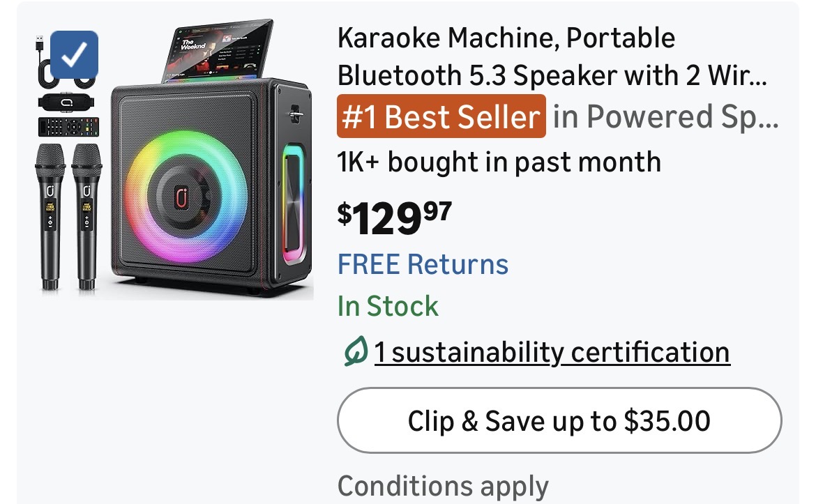Click the right wireless microphone in image
Viewport: 816px width, 504px height.
coord(86,215)
